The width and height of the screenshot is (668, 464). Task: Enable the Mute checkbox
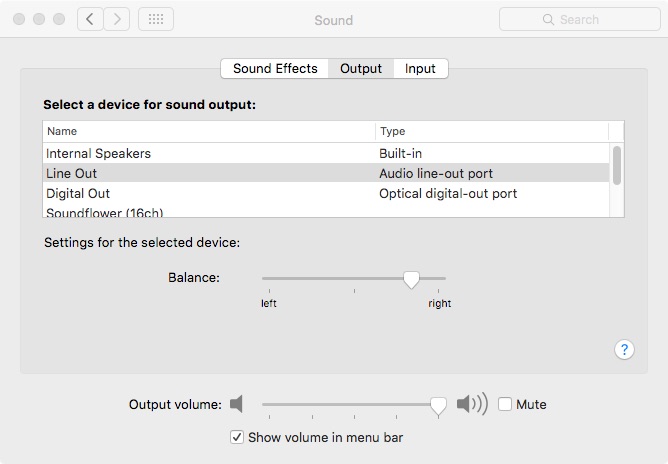point(505,404)
